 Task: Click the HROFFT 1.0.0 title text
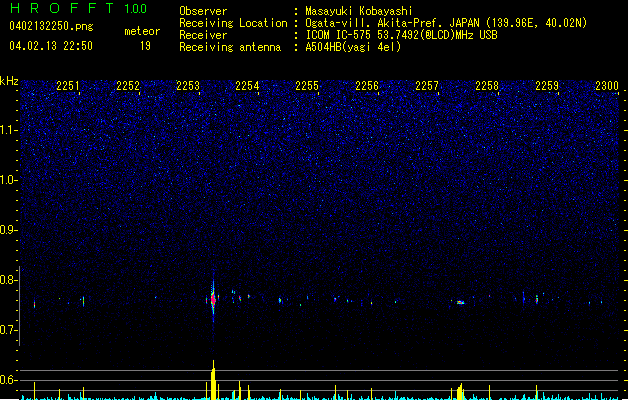(78, 8)
